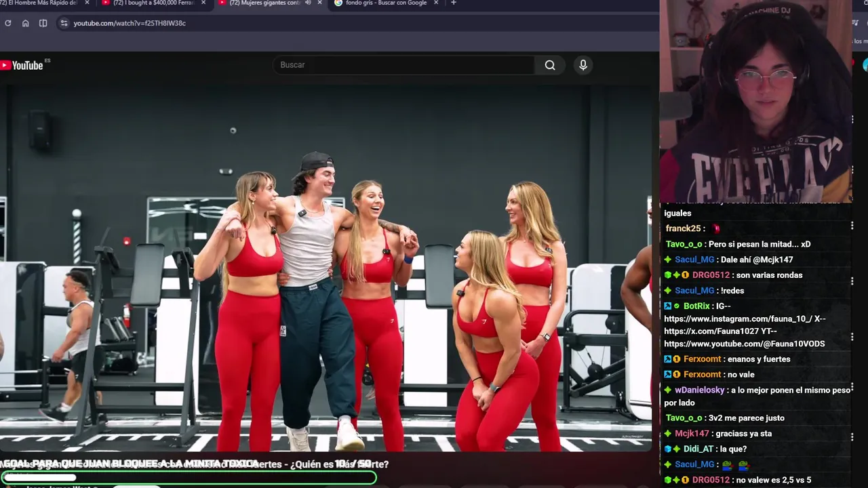
Task: Close the fondo gris Google tab
Action: point(435,3)
